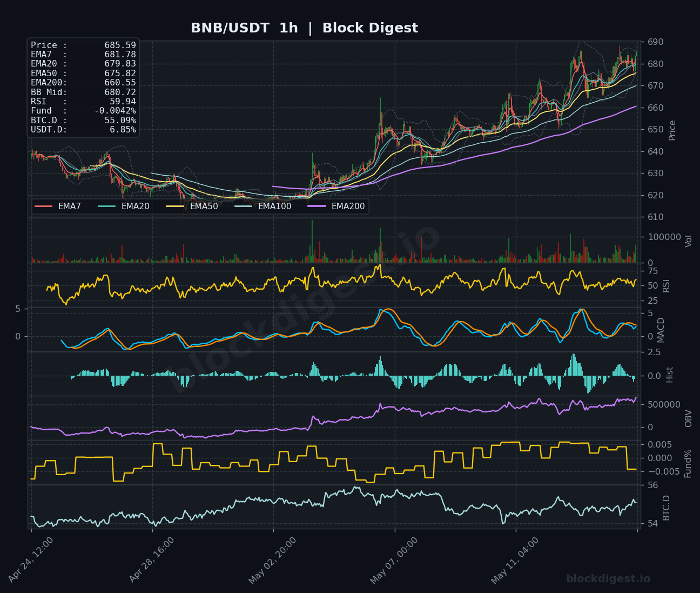
Task: Click the RSI 59.94 stats row
Action: [x=83, y=102]
